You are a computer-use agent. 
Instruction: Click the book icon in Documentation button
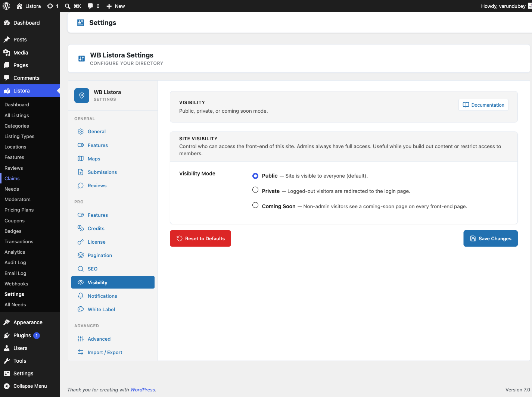pos(466,105)
